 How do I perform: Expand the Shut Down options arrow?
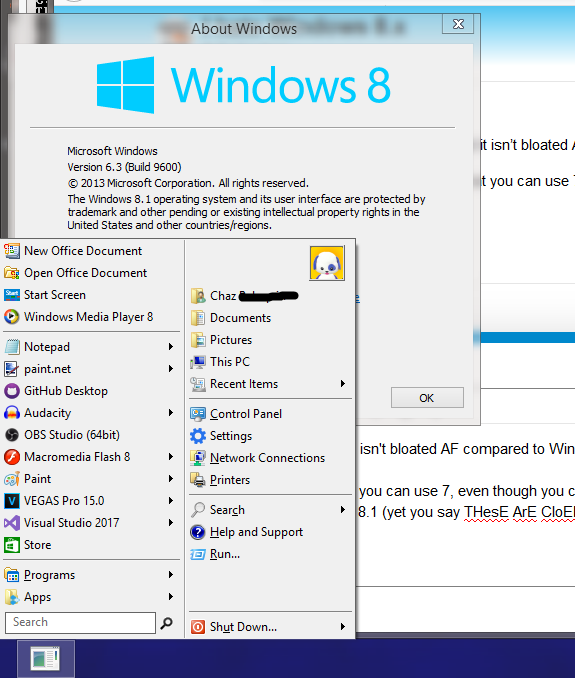[343, 627]
